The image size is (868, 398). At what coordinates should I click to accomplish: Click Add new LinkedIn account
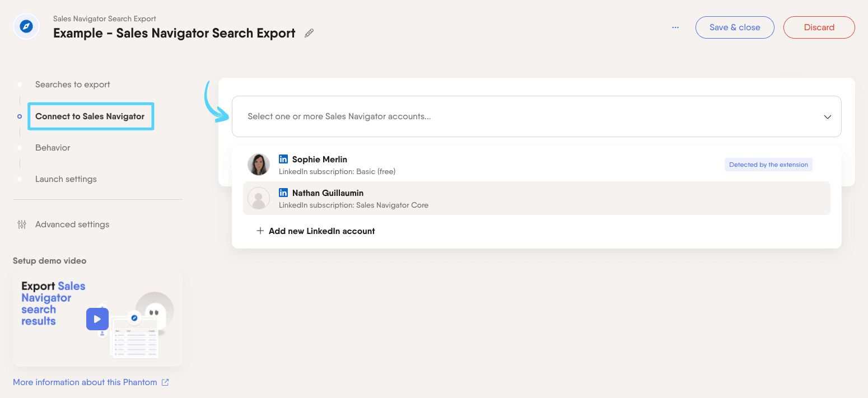click(316, 231)
